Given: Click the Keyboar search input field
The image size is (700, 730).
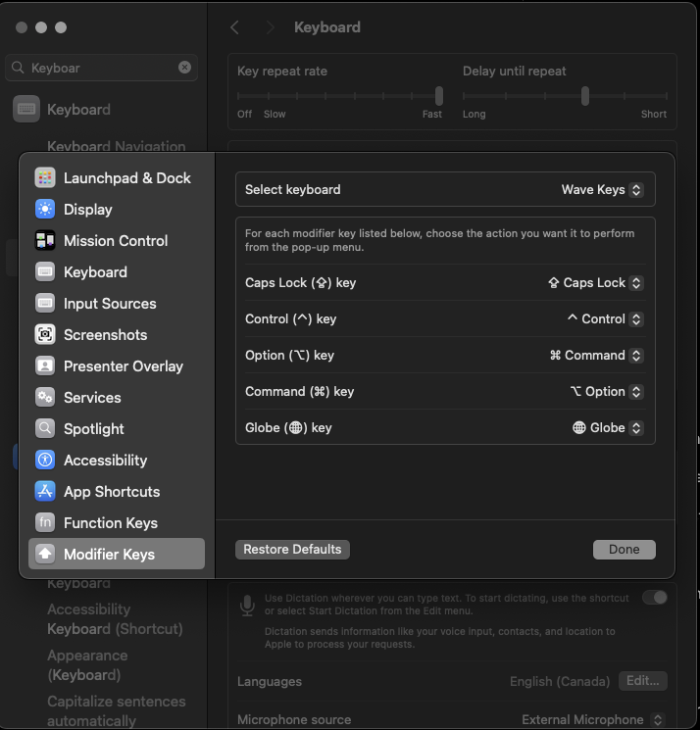Looking at the screenshot, I should tap(102, 68).
